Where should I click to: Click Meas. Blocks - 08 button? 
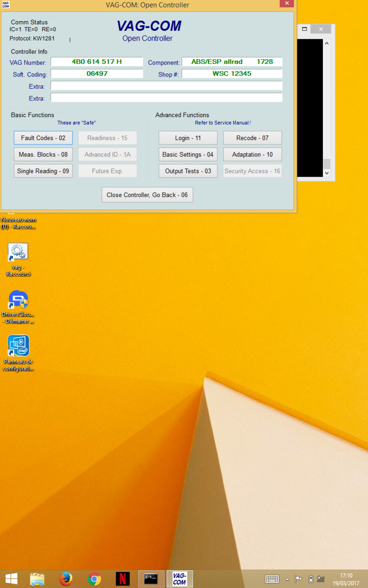pos(43,155)
